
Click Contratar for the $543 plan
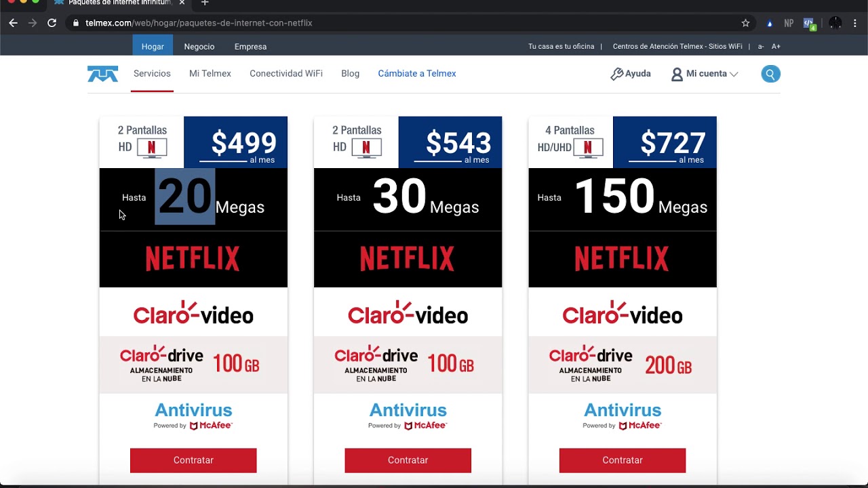pyautogui.click(x=408, y=460)
